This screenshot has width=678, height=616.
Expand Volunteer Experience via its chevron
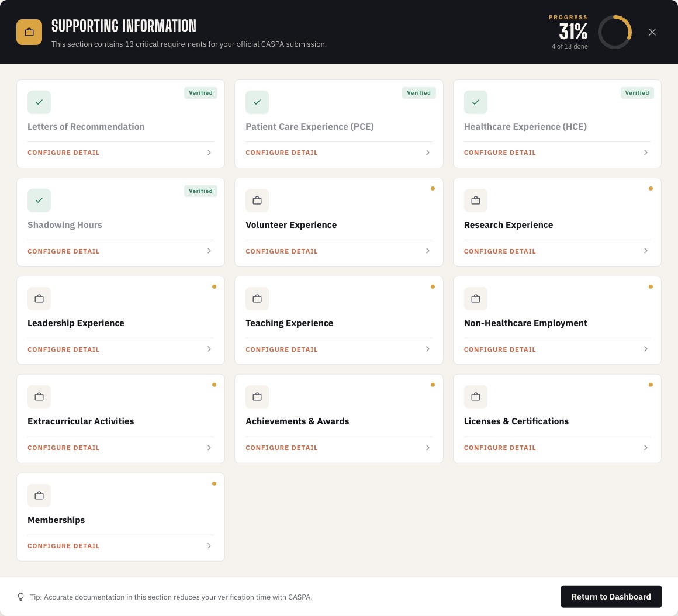pyautogui.click(x=428, y=251)
